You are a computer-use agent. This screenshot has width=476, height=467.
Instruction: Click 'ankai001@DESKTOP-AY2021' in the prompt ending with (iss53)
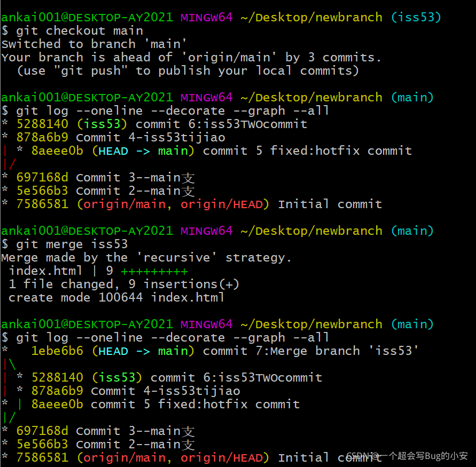pos(87,17)
